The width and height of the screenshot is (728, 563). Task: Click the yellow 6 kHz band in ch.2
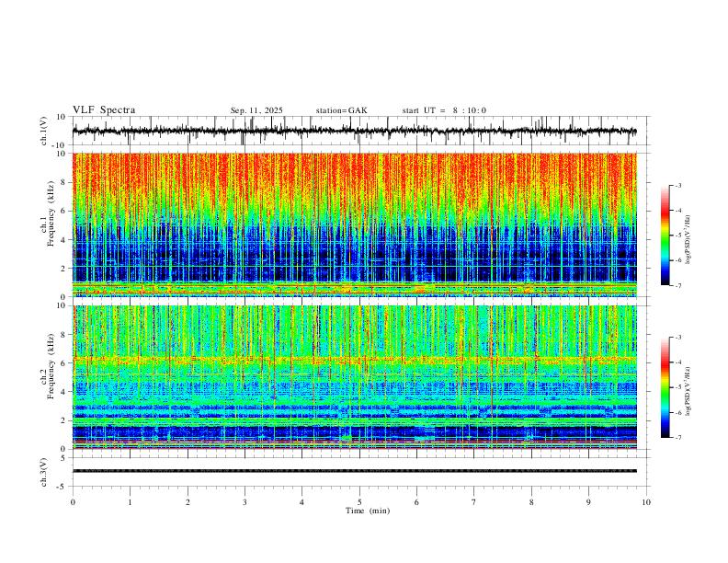(x=354, y=360)
